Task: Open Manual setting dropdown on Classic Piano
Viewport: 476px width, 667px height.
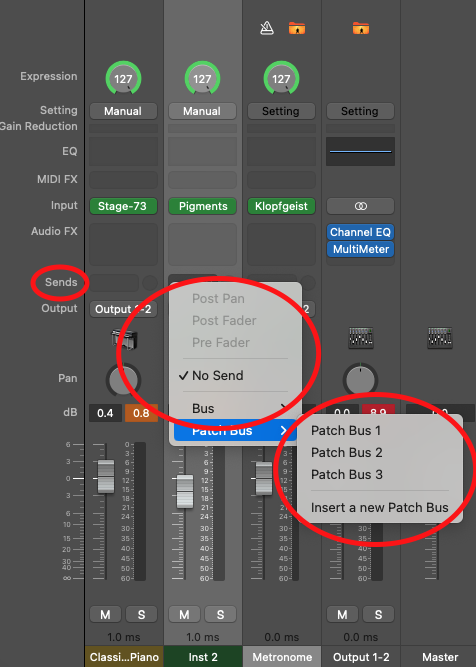Action: pos(123,111)
